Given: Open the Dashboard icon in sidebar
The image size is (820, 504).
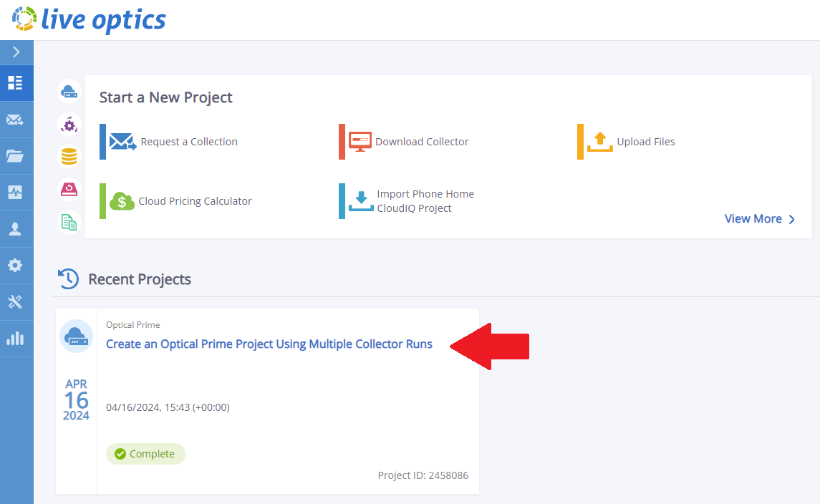Looking at the screenshot, I should 16,83.
